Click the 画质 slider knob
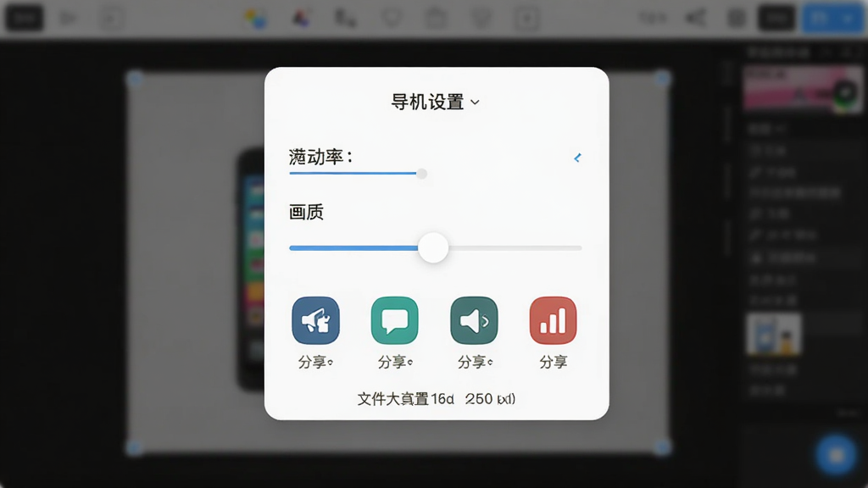The width and height of the screenshot is (868, 488). [433, 248]
